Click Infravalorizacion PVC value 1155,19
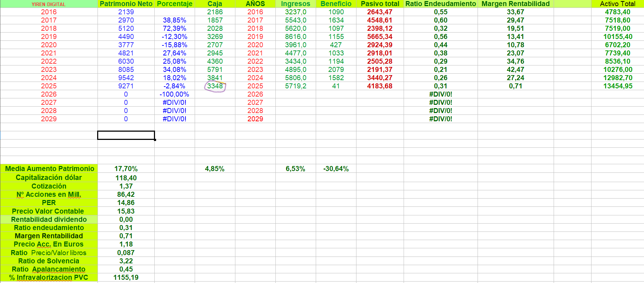This screenshot has width=644, height=283. pos(126,277)
